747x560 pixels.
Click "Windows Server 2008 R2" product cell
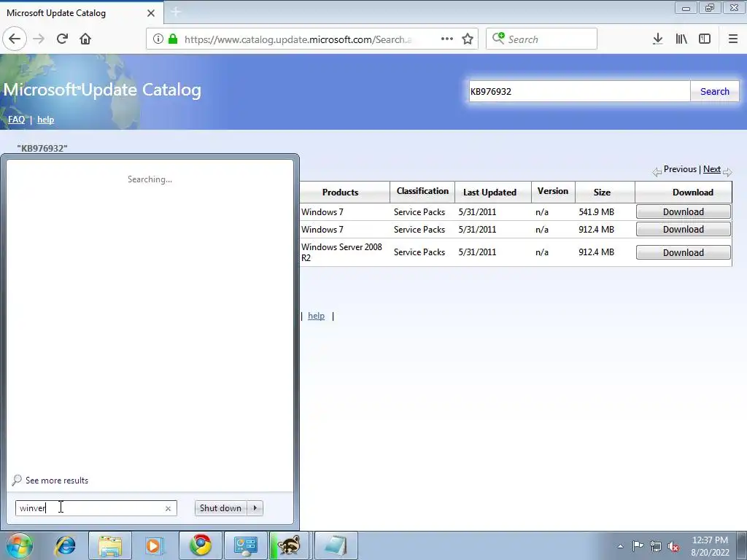coord(341,252)
